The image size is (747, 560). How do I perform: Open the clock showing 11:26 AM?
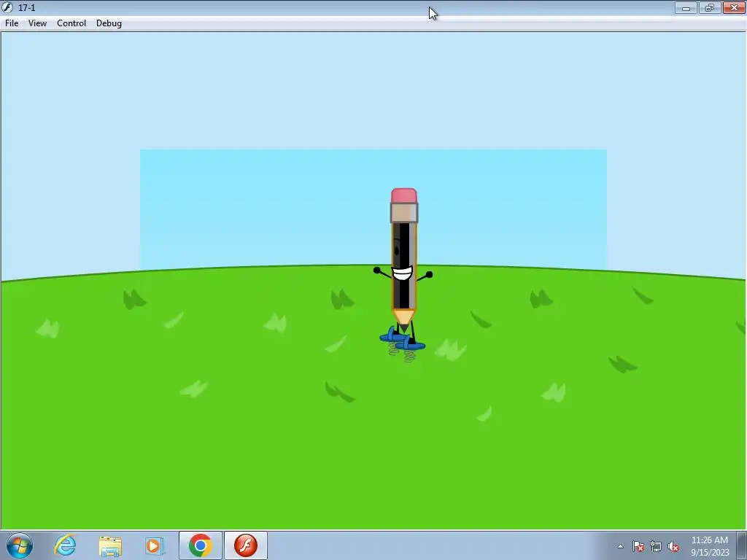[x=709, y=545]
